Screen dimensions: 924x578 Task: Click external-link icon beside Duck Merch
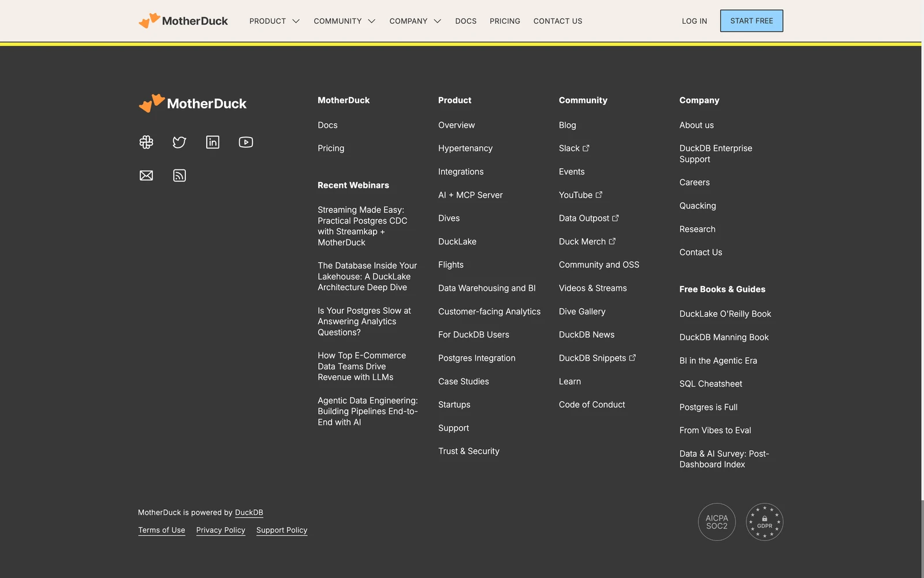click(x=612, y=241)
